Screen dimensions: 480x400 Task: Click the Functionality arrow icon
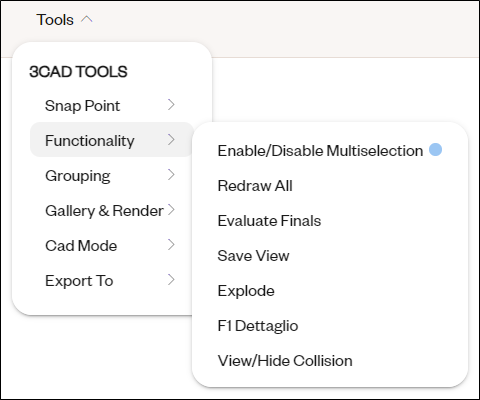click(171, 140)
